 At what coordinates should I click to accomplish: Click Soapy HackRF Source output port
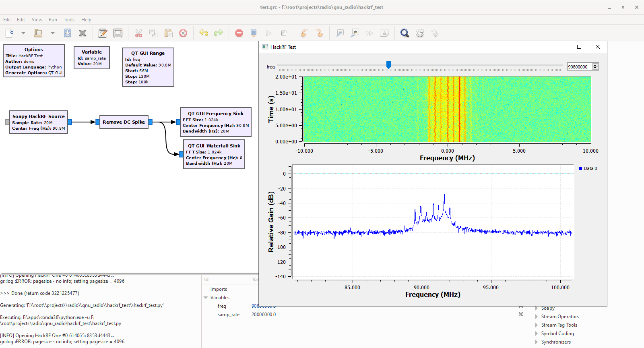point(70,122)
